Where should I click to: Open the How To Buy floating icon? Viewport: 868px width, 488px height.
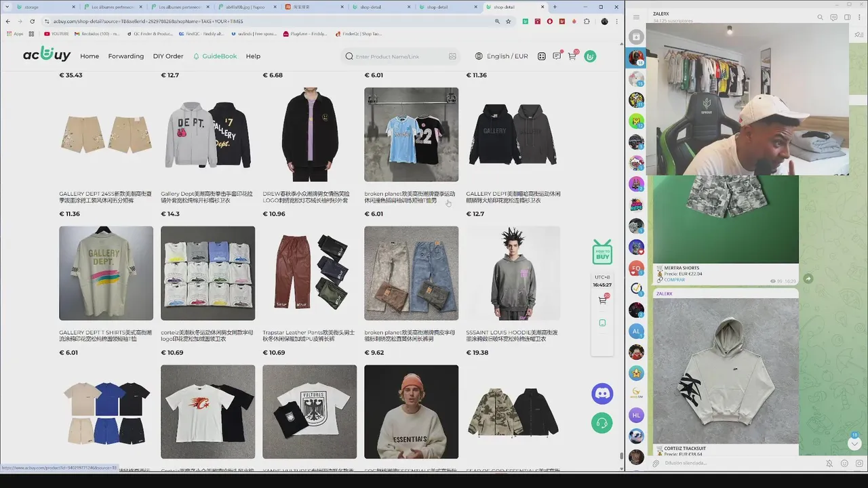click(x=602, y=252)
